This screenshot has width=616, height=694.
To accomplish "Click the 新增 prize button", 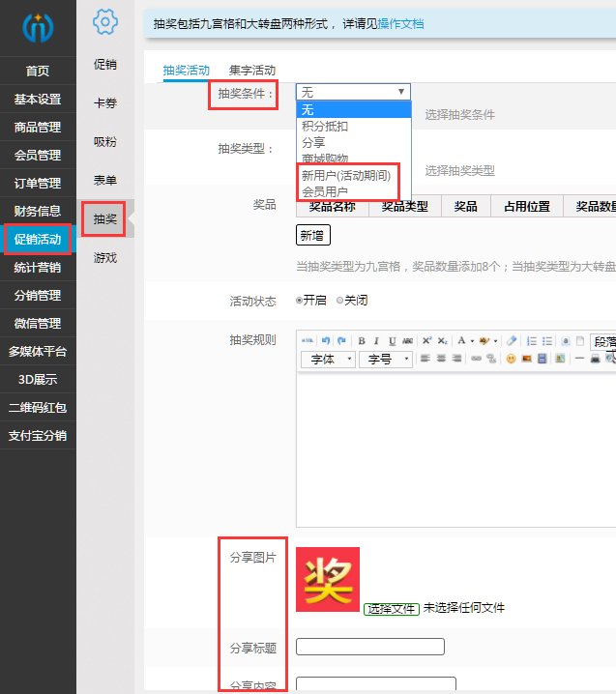I will pyautogui.click(x=312, y=236).
